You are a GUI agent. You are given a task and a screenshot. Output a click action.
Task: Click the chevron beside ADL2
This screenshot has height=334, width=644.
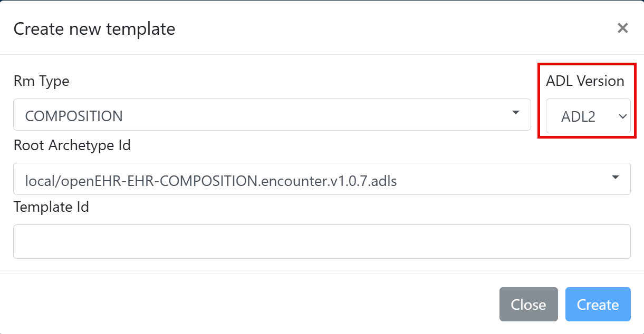622,116
